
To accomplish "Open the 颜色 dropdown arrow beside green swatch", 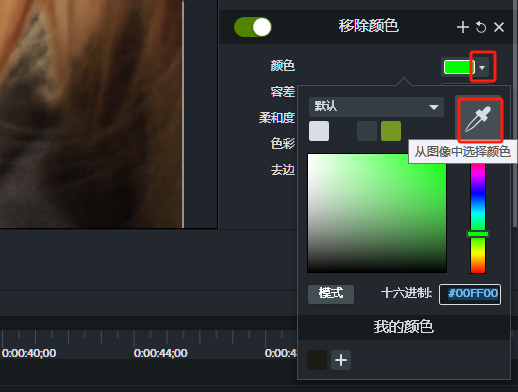I will point(482,67).
